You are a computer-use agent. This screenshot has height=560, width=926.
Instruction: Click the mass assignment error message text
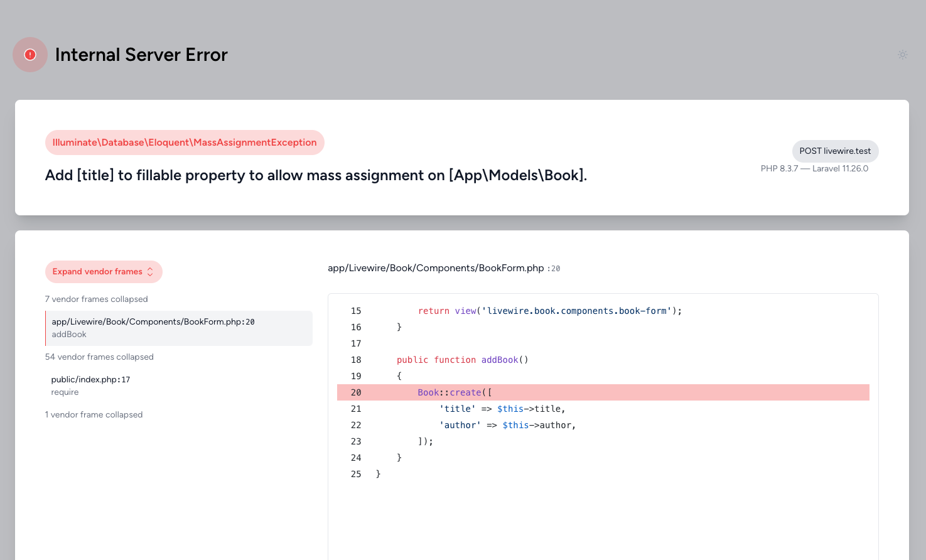click(x=316, y=175)
